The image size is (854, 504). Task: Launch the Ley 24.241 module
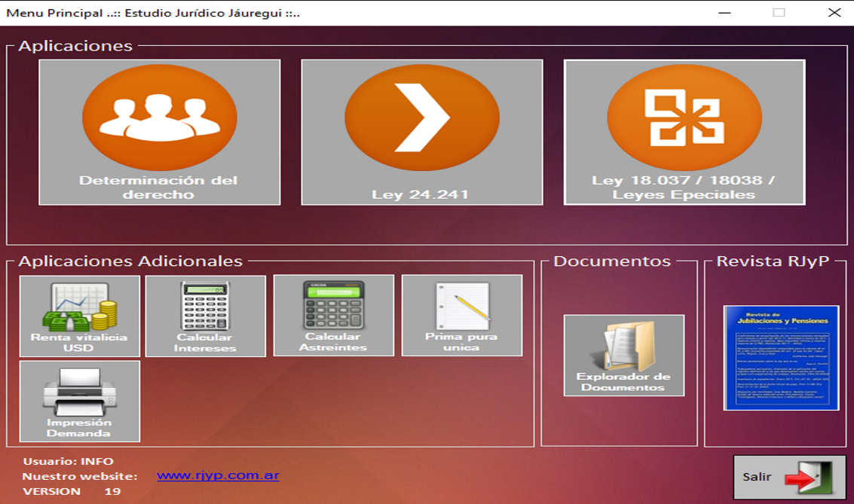421,132
